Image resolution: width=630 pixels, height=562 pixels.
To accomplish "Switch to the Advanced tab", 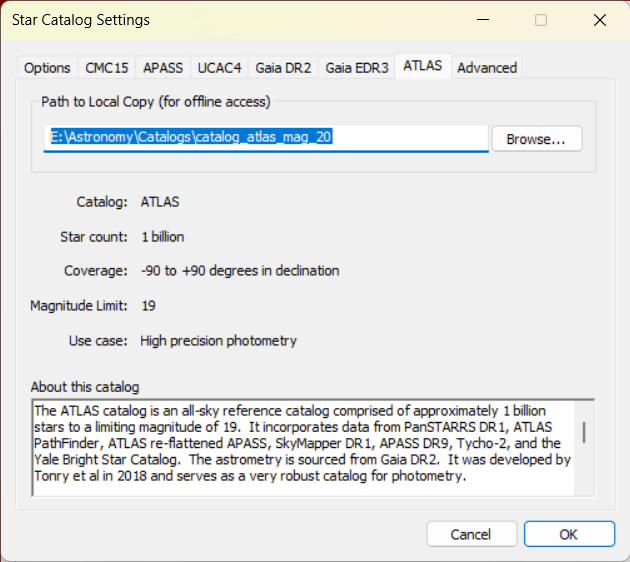I will point(487,67).
